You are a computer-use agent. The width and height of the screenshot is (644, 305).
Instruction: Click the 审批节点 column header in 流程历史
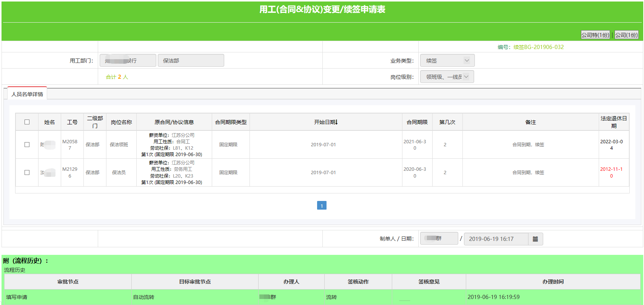pos(68,282)
